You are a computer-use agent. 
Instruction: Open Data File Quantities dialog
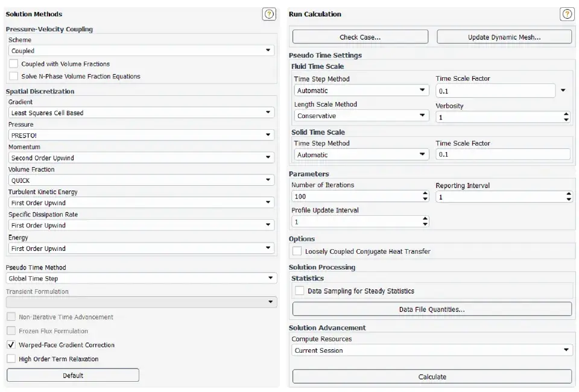[432, 309]
